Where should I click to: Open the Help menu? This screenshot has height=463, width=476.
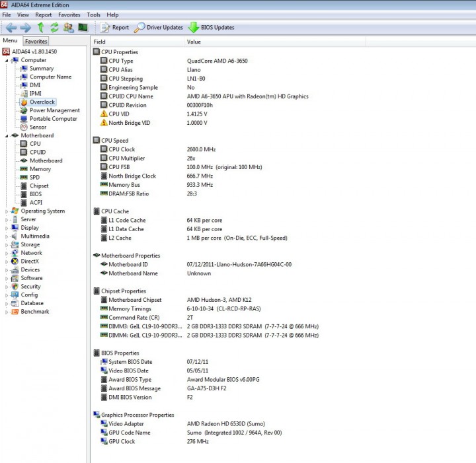coord(112,15)
